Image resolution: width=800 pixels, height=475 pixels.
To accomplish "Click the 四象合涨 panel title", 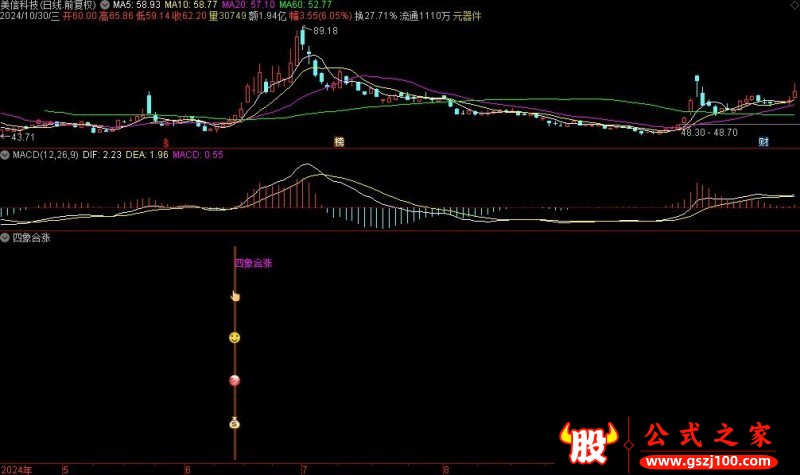I will point(31,238).
